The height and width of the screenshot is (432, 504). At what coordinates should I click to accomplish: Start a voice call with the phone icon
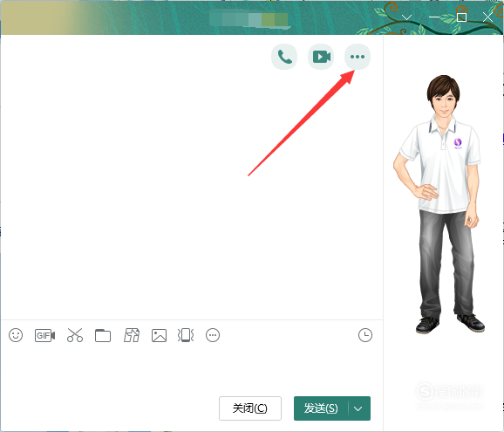[x=284, y=57]
